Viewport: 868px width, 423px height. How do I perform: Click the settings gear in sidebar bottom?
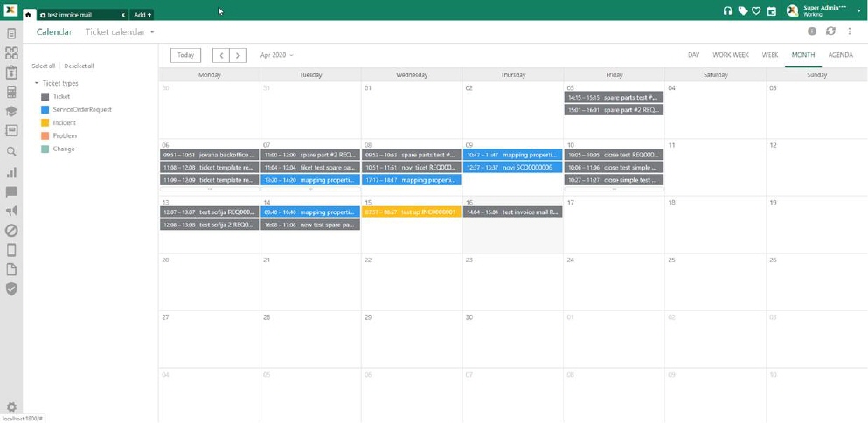click(11, 406)
